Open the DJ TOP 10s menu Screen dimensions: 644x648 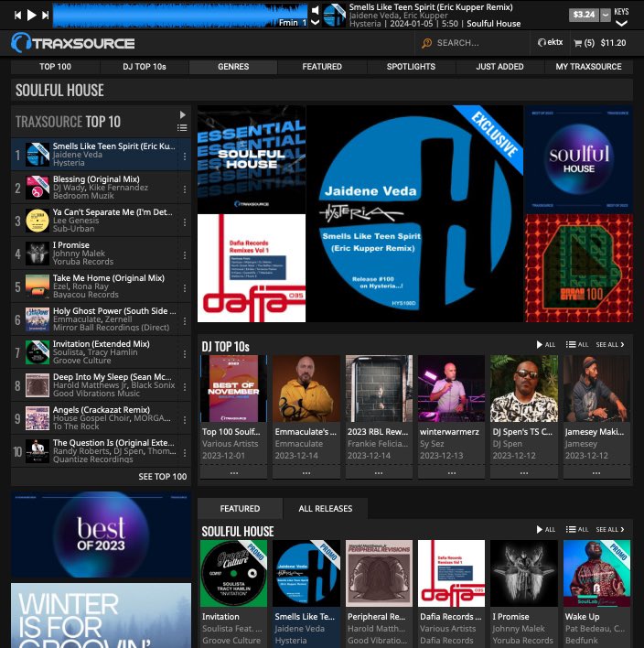(145, 67)
